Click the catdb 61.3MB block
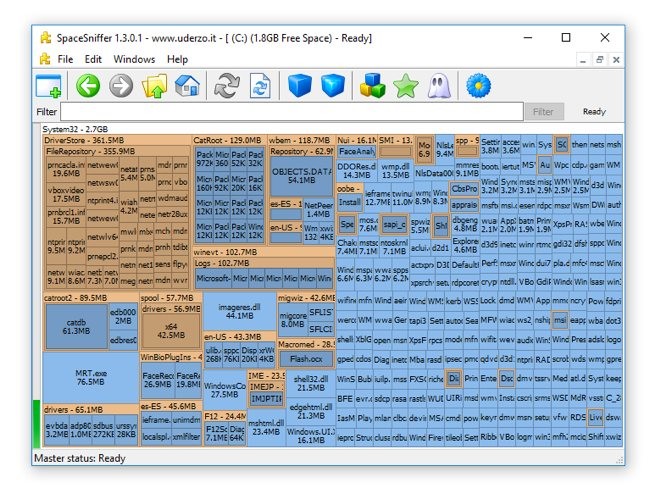The width and height of the screenshot is (650, 494). click(x=76, y=327)
